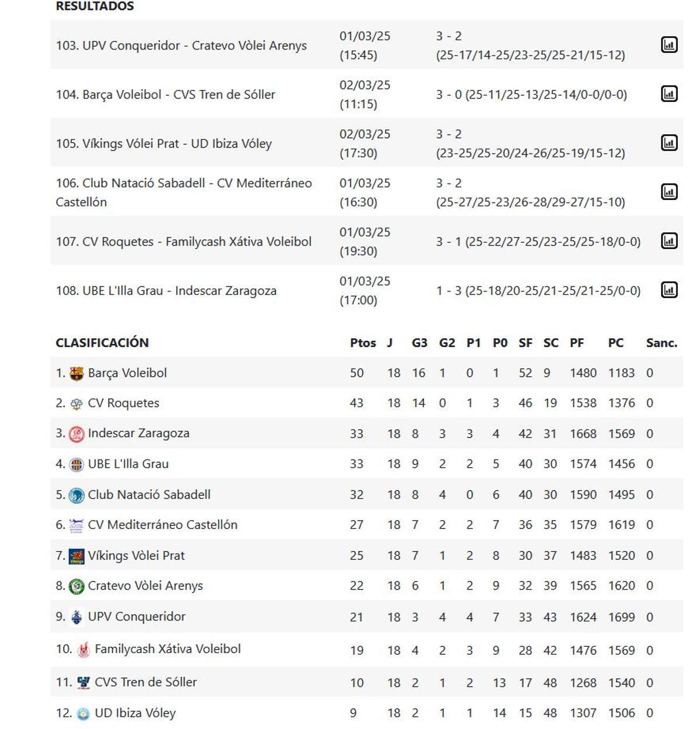
Task: Select the Víkings Vòlei Prat crest
Action: click(x=75, y=555)
